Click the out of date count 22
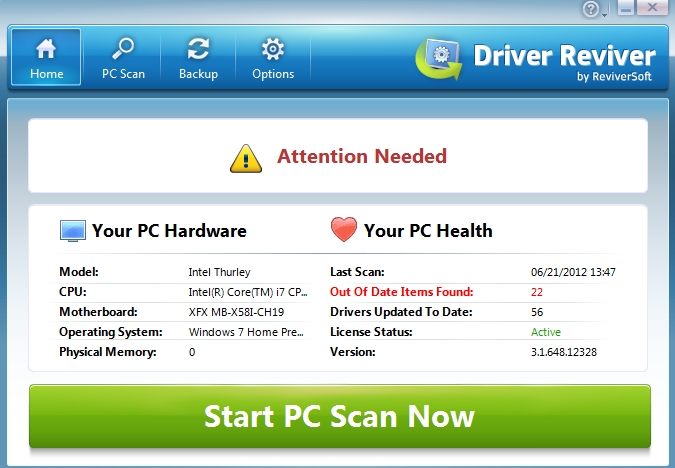The height and width of the screenshot is (468, 675). 537,292
